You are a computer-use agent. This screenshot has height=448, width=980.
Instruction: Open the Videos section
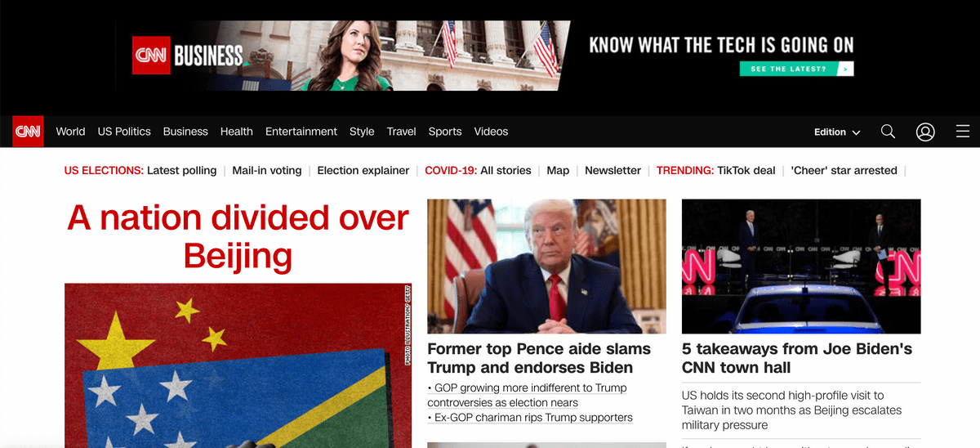click(491, 132)
